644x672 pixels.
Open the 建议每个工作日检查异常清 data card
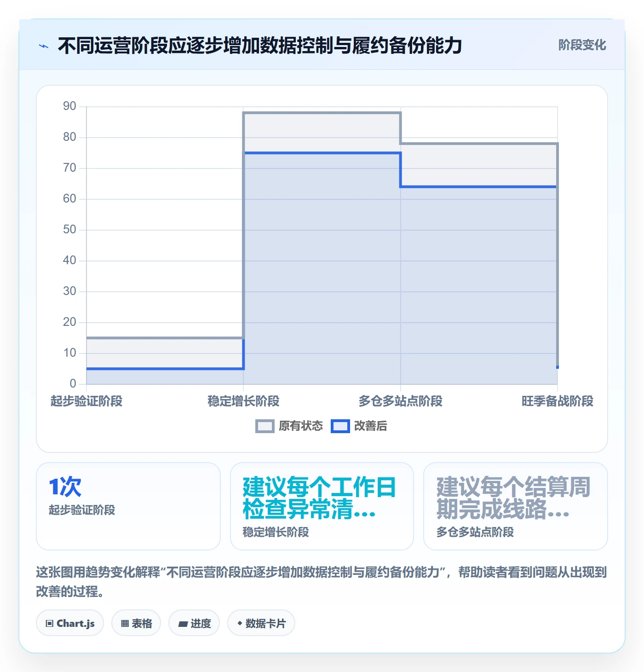click(x=322, y=506)
